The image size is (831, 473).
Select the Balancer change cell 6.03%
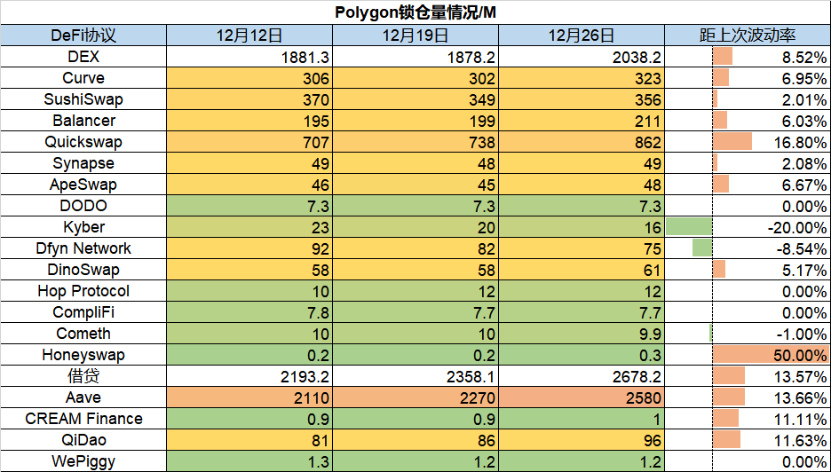747,120
